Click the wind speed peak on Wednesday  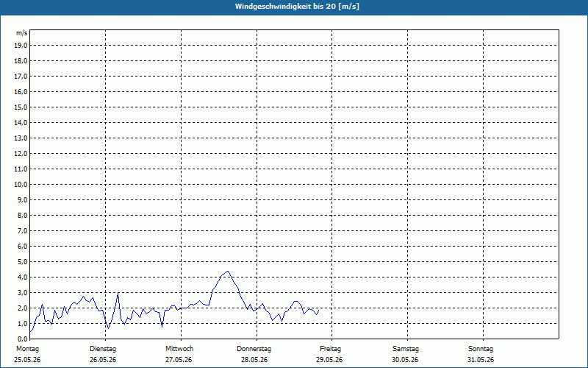coord(228,271)
